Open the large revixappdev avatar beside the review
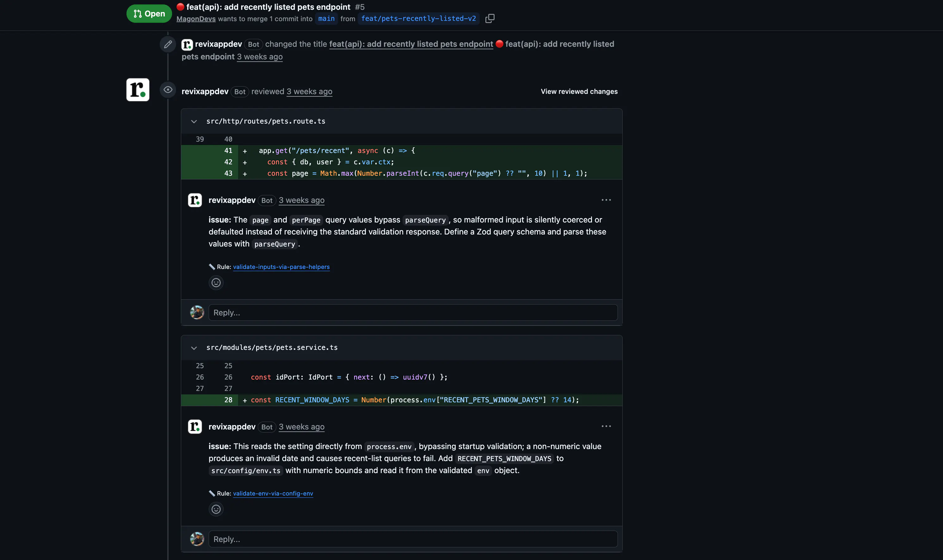 pyautogui.click(x=138, y=90)
